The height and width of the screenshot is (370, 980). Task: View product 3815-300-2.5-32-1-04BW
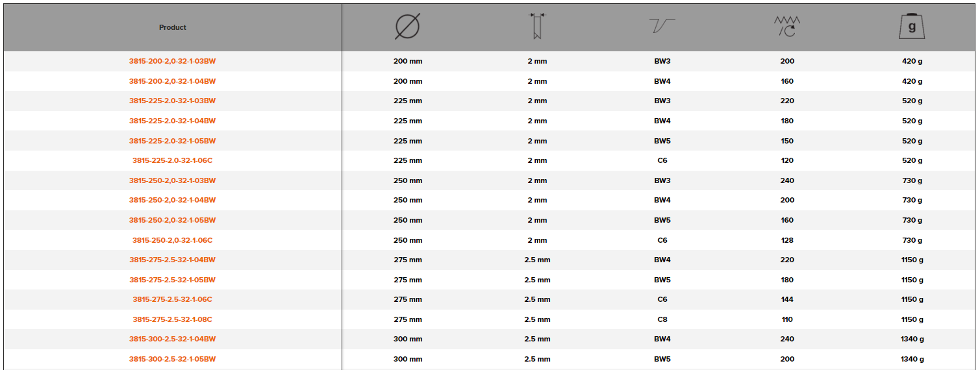[x=173, y=339]
